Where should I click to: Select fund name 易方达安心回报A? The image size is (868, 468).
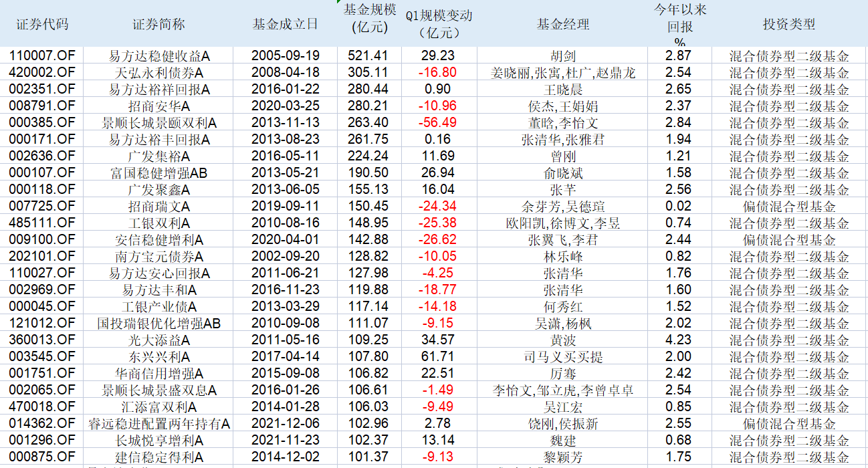158,273
